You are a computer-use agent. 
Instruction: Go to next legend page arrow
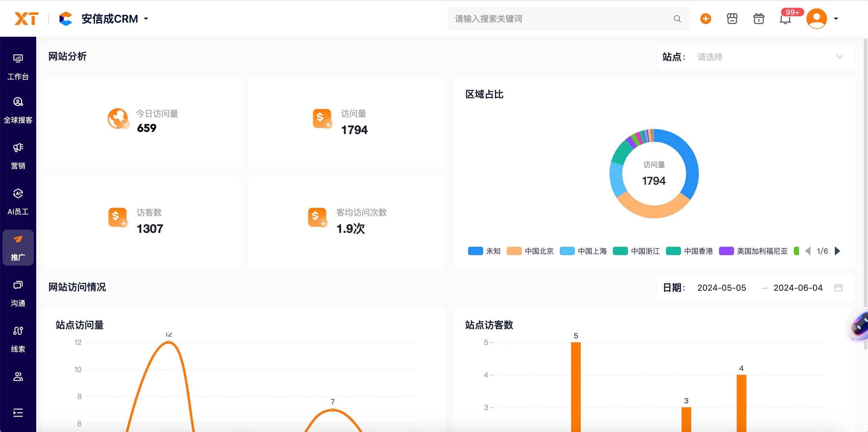coord(837,251)
